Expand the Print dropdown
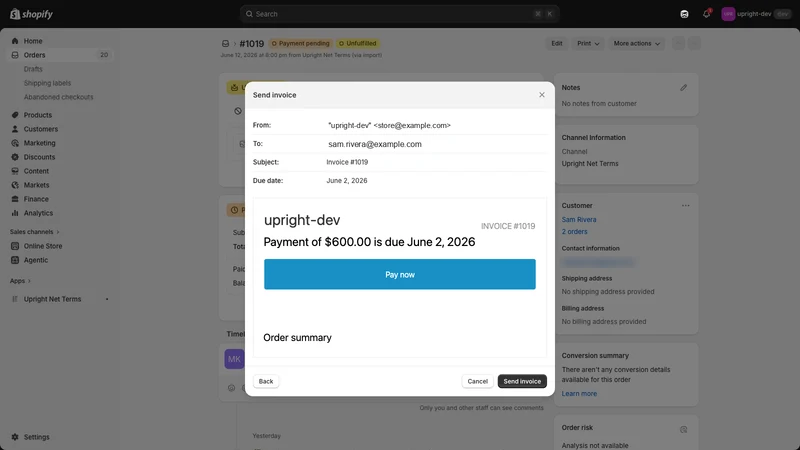800x450 pixels. click(x=588, y=43)
